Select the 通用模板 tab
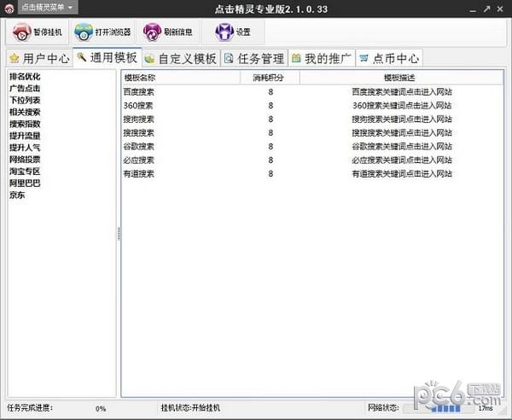The width and height of the screenshot is (512, 420). click(108, 58)
